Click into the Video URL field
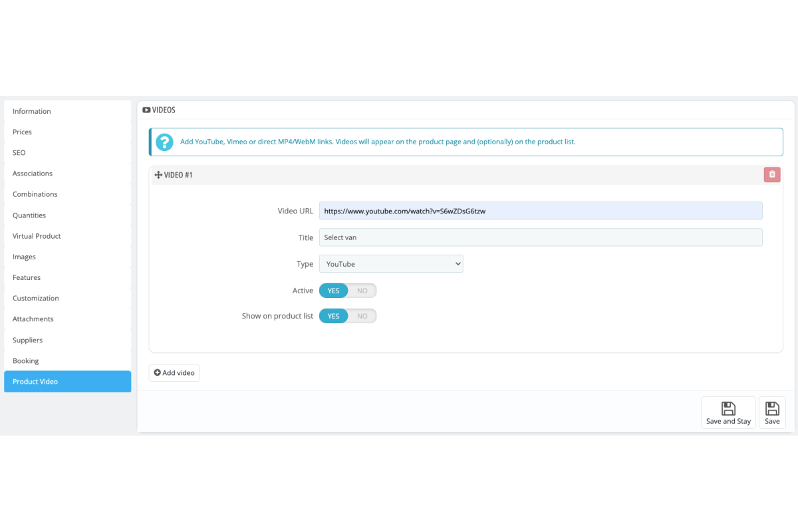The image size is (798, 532). [x=541, y=211]
